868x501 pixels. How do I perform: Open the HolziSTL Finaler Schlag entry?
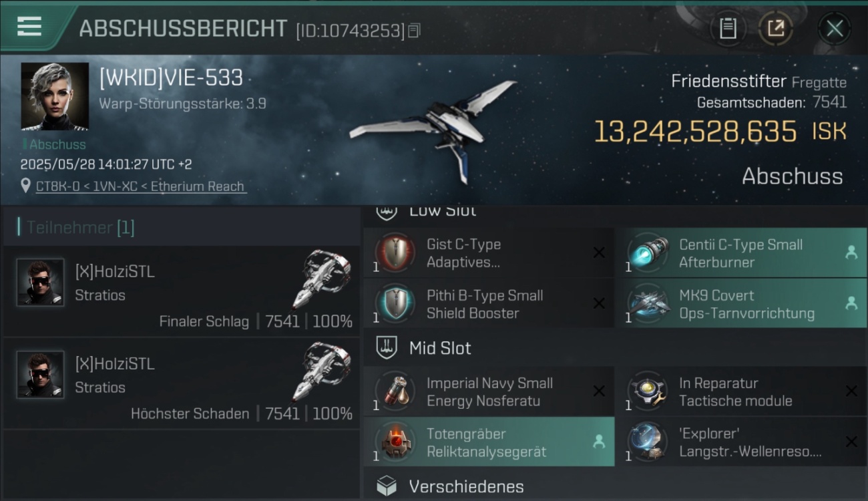tap(181, 291)
